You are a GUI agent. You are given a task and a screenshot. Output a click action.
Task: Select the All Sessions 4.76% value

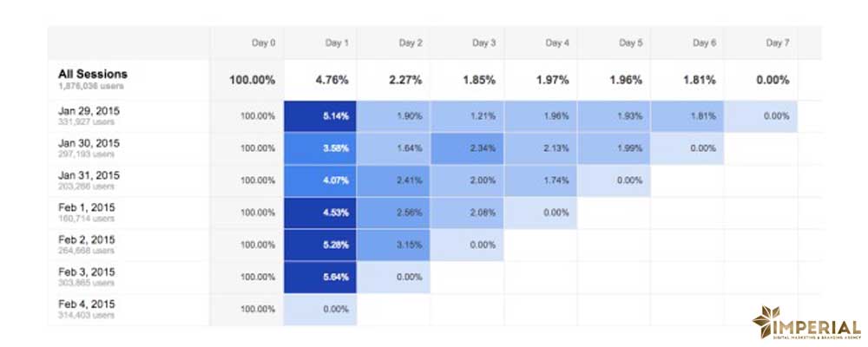point(332,80)
